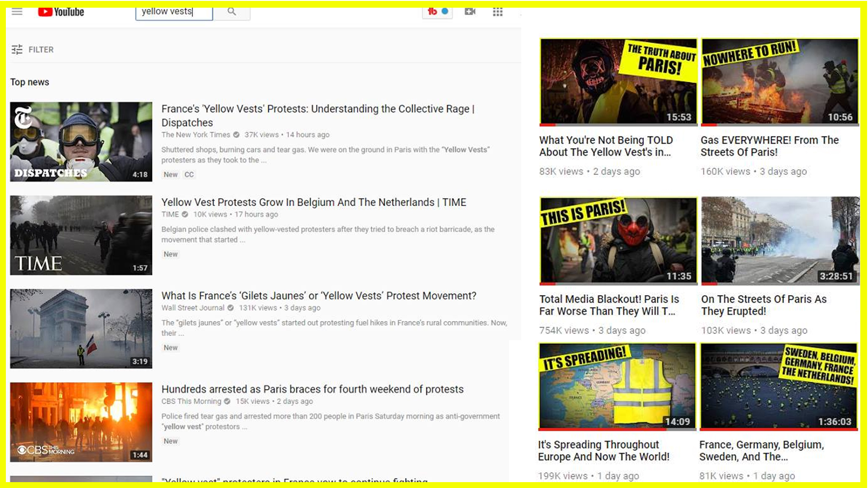Open the hamburger guide menu
The width and height of the screenshot is (868, 488).
pyautogui.click(x=17, y=12)
